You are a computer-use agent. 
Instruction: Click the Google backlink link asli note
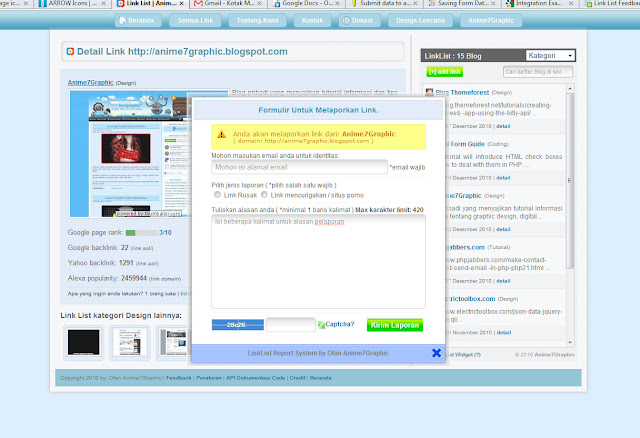pyautogui.click(x=142, y=248)
